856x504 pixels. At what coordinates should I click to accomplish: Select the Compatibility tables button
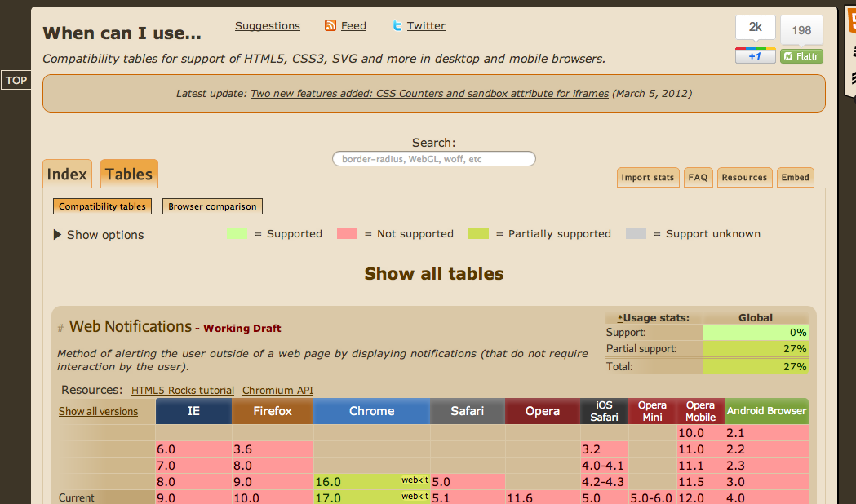click(102, 206)
